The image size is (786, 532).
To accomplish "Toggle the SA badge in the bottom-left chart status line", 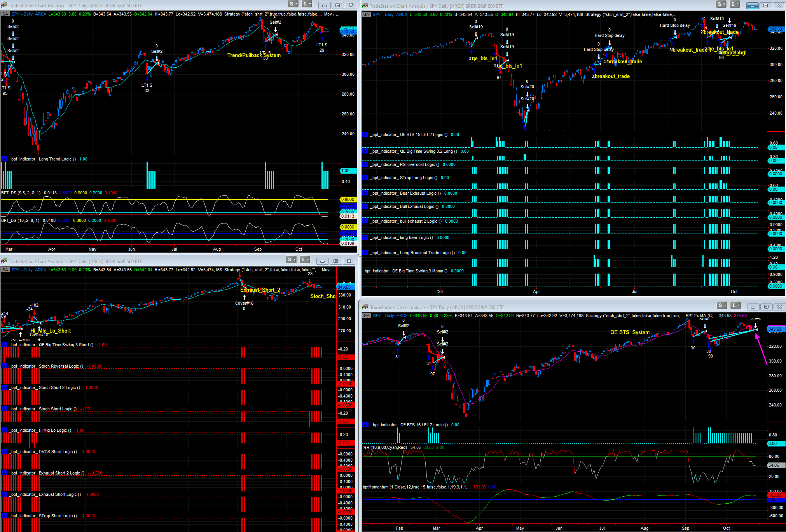I will point(5,270).
